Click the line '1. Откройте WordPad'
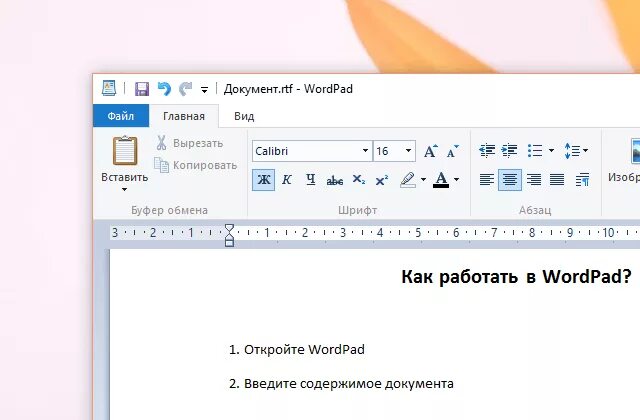This screenshot has width=640, height=420. click(x=297, y=350)
